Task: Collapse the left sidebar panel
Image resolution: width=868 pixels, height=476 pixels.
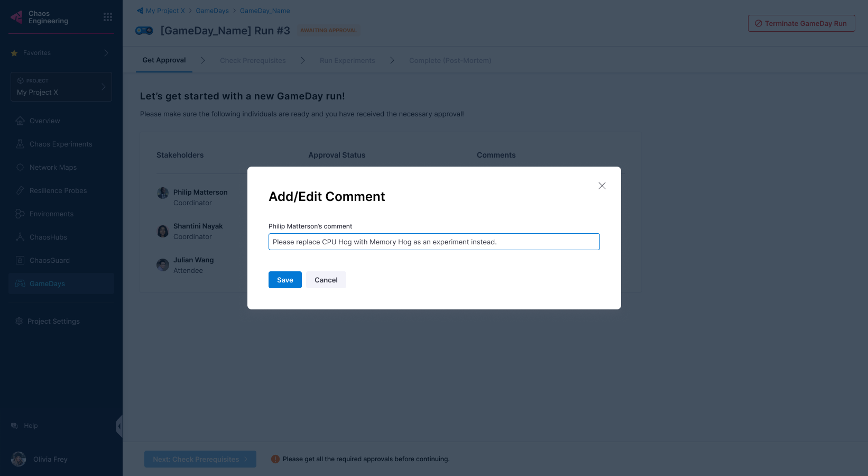Action: pyautogui.click(x=119, y=426)
